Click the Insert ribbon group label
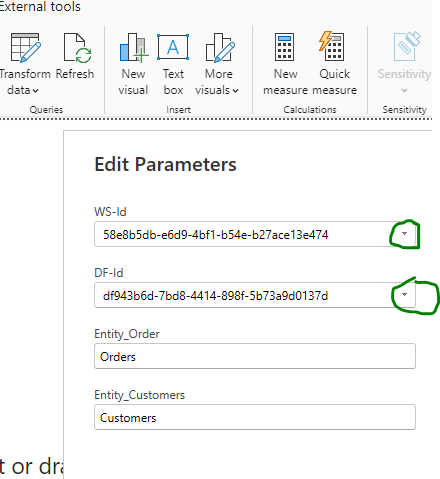The width and height of the screenshot is (440, 479). [179, 109]
